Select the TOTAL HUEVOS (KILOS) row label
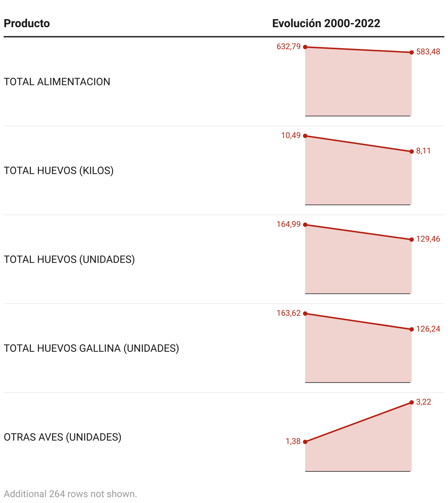The height and width of the screenshot is (503, 448). (x=59, y=170)
